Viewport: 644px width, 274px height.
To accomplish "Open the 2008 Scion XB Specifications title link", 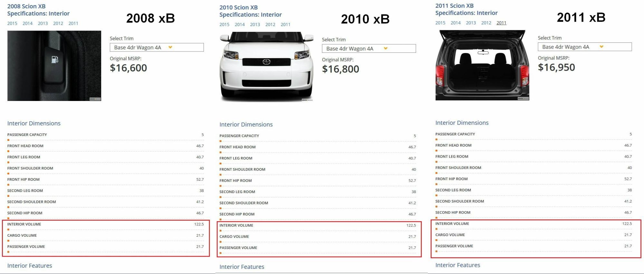I will [x=38, y=10].
